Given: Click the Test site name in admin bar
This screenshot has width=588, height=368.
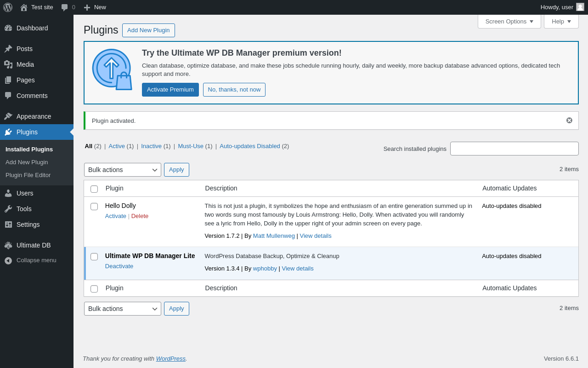Looking at the screenshot, I should tap(42, 7).
